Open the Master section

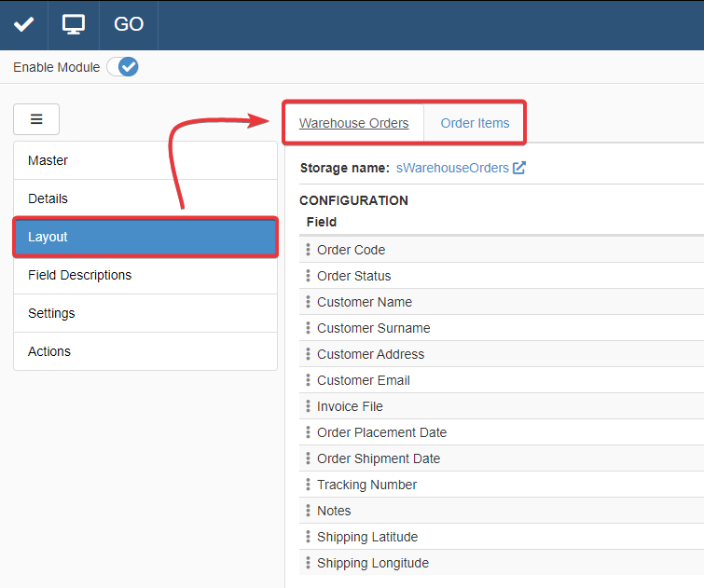point(145,160)
